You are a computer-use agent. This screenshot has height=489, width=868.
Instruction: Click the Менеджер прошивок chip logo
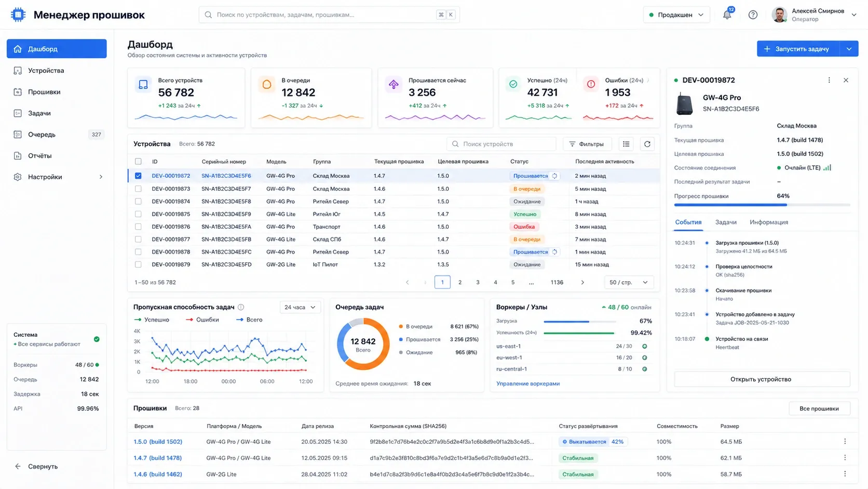[x=18, y=15]
